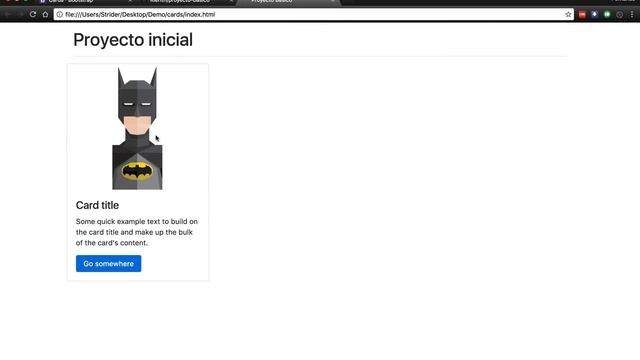Screen dimensions: 640x360
Task: Click the 'Some quick example text' paragraph
Action: pos(137,232)
